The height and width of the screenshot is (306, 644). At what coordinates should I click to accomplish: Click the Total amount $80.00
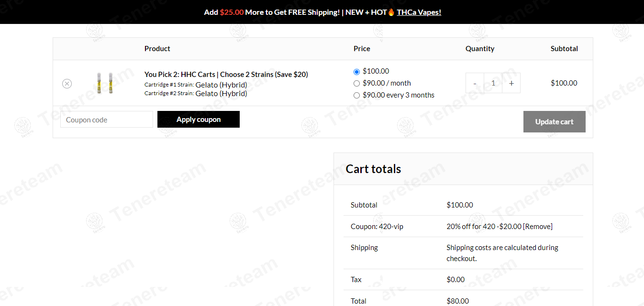point(457,301)
